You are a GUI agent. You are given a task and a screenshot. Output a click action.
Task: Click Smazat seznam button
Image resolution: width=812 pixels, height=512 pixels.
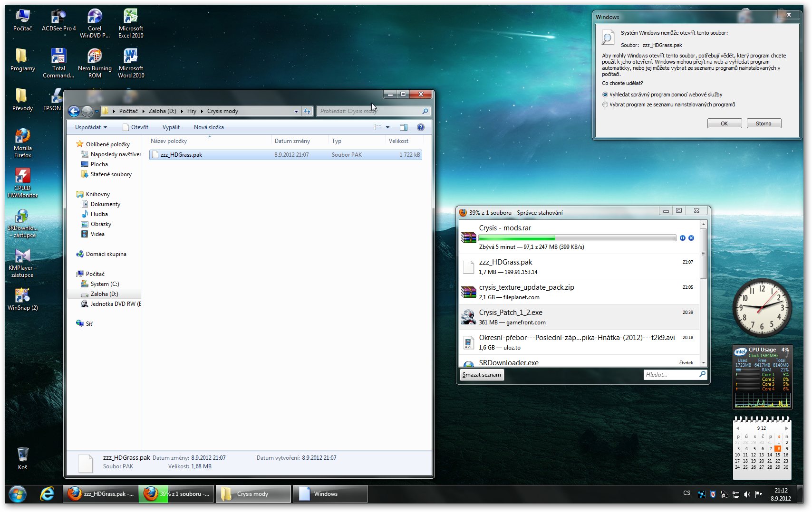[482, 375]
